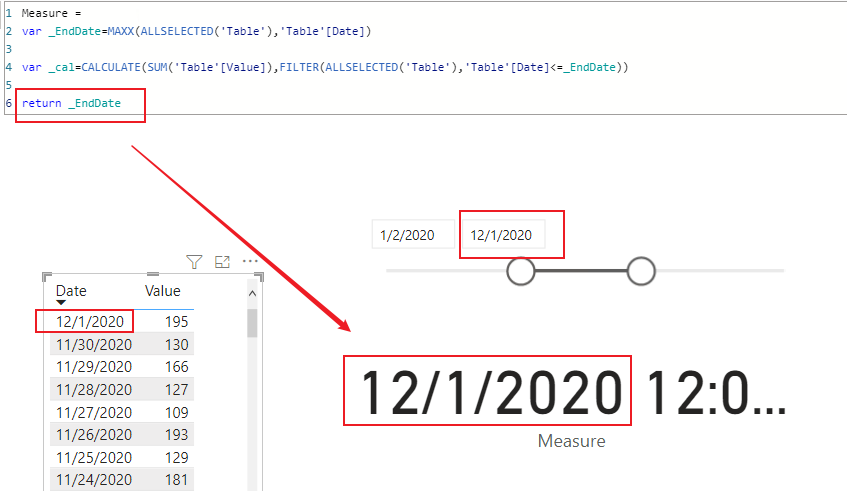847x491 pixels.
Task: Click the right handle of date slider
Action: tap(641, 271)
